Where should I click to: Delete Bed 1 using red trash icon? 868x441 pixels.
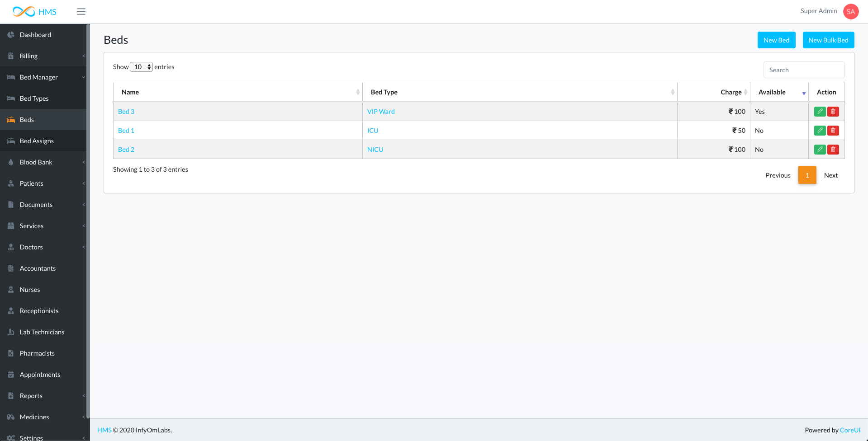[833, 131]
